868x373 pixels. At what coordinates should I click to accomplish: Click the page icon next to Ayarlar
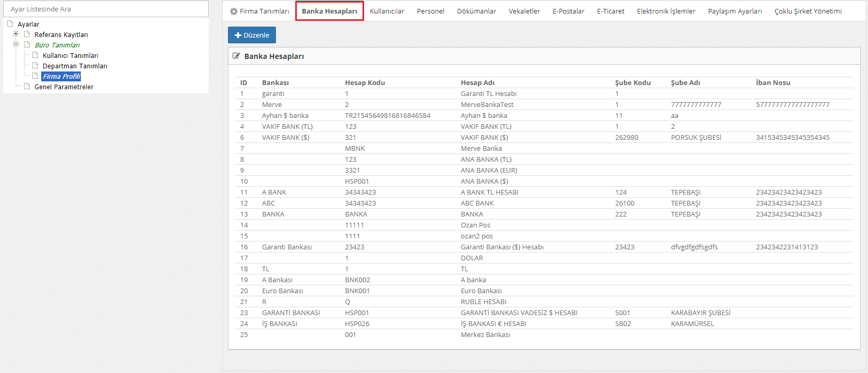pos(10,24)
